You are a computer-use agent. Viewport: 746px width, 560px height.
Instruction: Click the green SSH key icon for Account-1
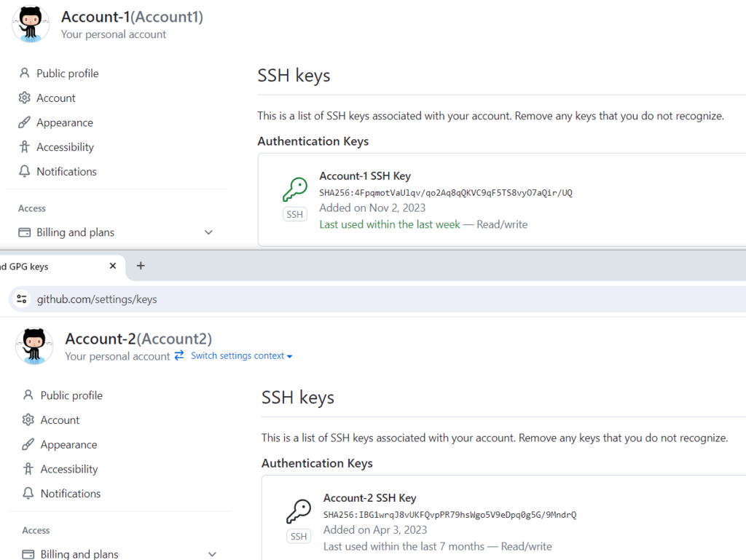coord(294,188)
